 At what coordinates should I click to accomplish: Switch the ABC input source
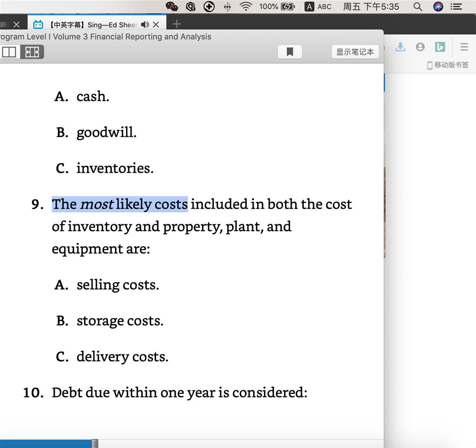(318, 6)
